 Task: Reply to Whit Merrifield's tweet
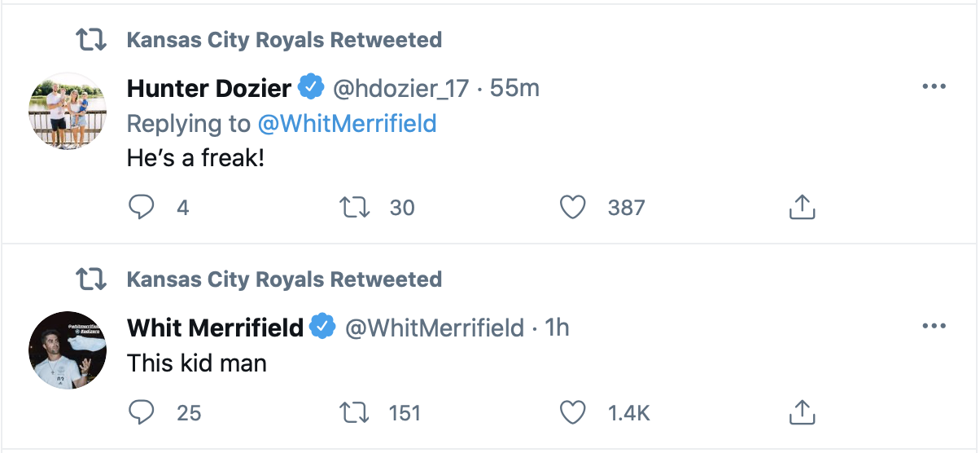tap(142, 412)
